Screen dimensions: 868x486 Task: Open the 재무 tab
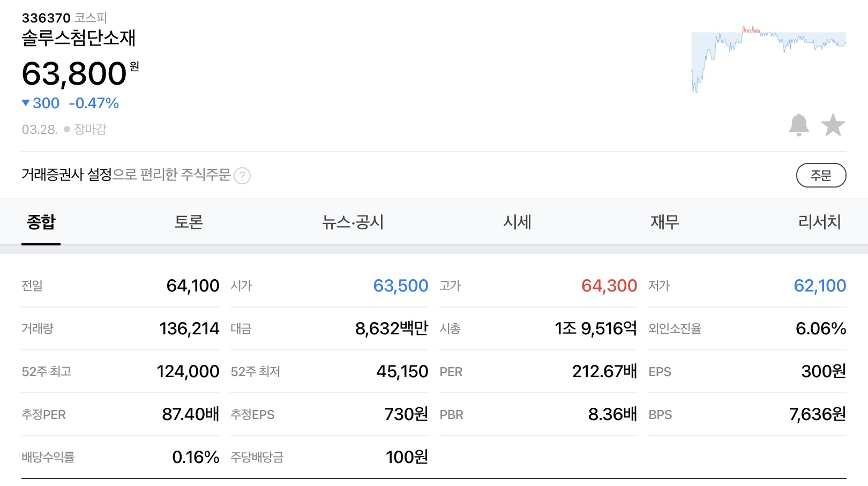(x=665, y=222)
